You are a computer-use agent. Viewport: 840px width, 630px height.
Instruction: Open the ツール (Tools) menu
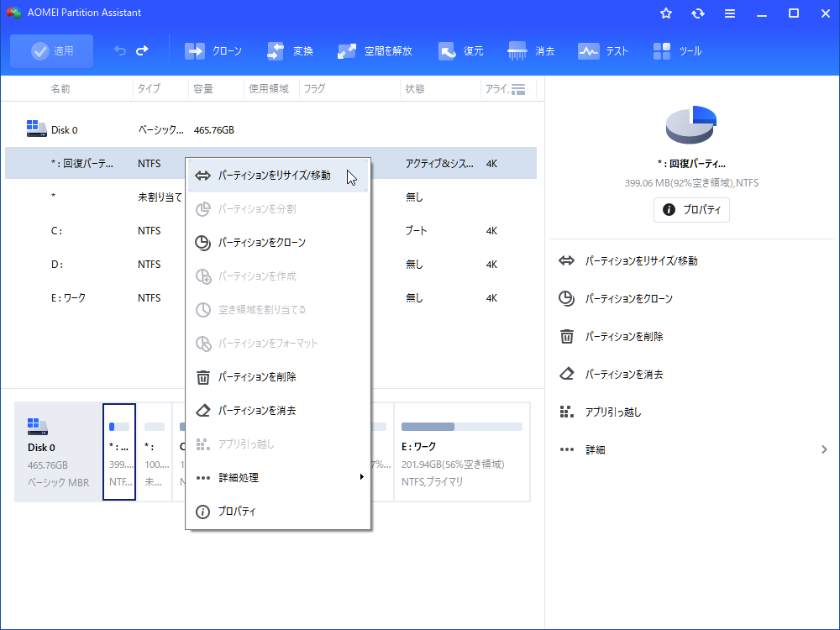[x=677, y=51]
